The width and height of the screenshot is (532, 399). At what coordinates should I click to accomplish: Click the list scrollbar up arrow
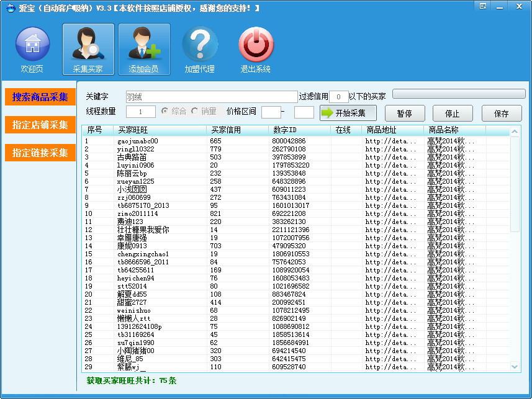(x=515, y=132)
